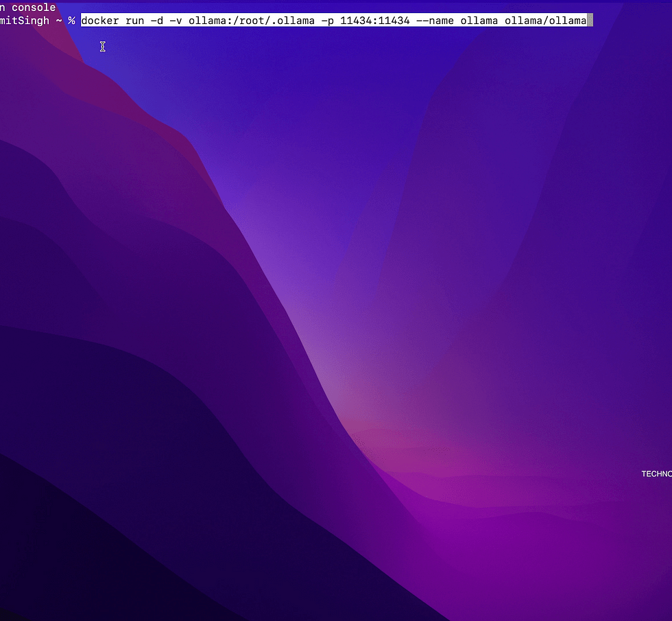The width and height of the screenshot is (672, 621).
Task: Click the "ollama/ollama" image name
Action: click(x=545, y=21)
